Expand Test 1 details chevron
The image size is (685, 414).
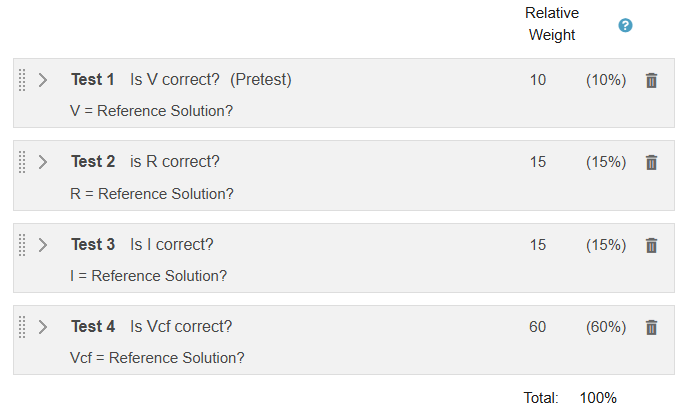click(43, 80)
